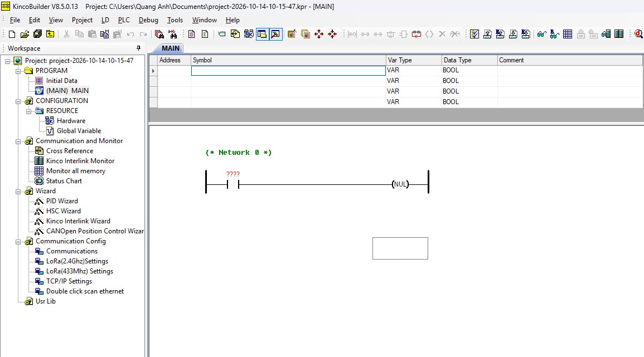Collapse the project root tree node
Image resolution: width=644 pixels, height=357 pixels.
coord(7,61)
